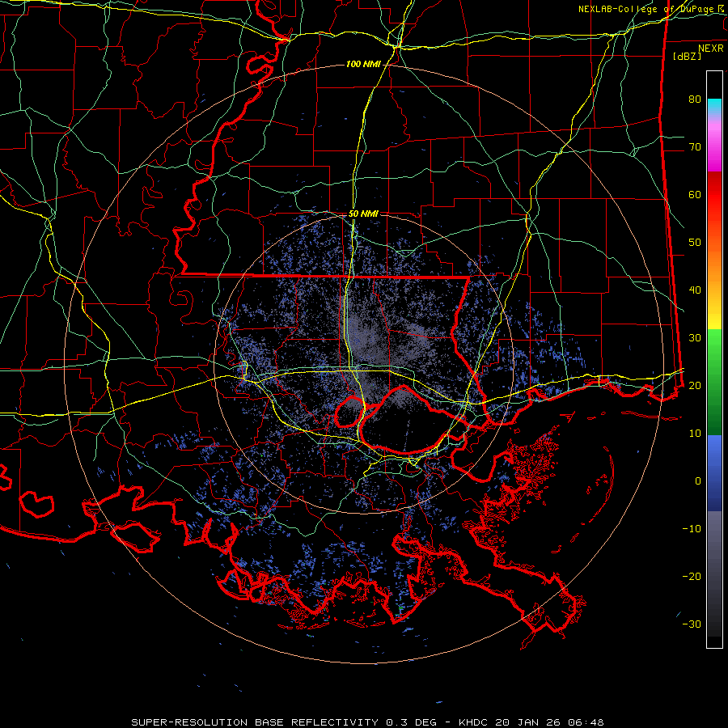
Task: Click the green segment of the color bar
Action: 714,382
